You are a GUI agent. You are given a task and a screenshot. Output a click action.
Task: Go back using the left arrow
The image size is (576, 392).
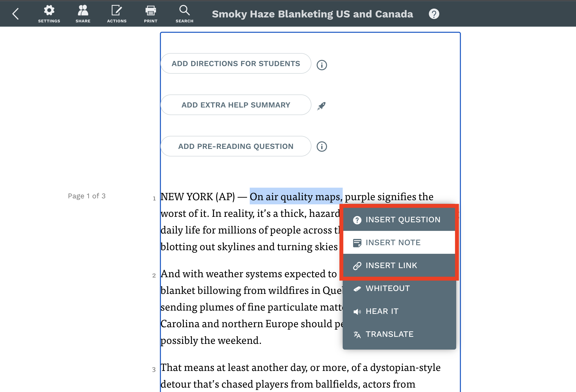pyautogui.click(x=16, y=14)
